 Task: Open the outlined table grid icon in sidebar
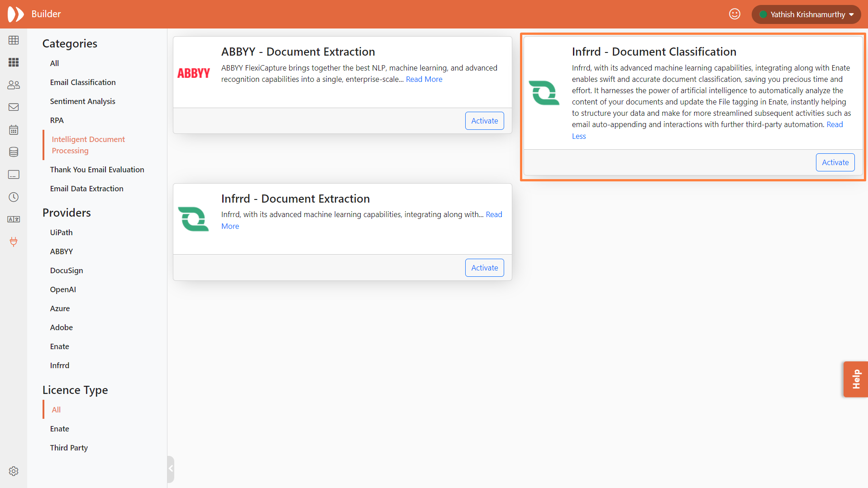[14, 40]
